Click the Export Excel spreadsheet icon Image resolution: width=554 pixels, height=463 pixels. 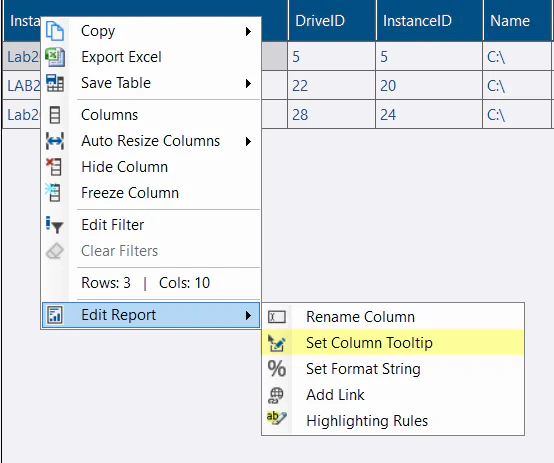[55, 57]
